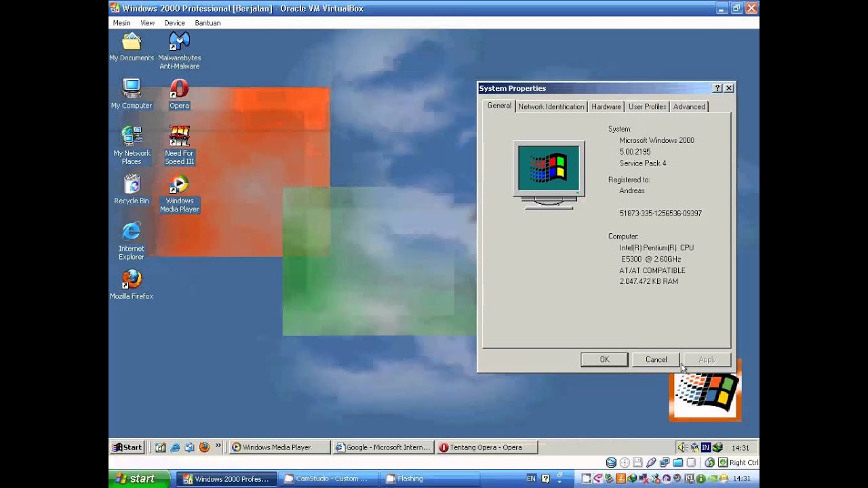Launch Firefox from quick launch bar

204,447
